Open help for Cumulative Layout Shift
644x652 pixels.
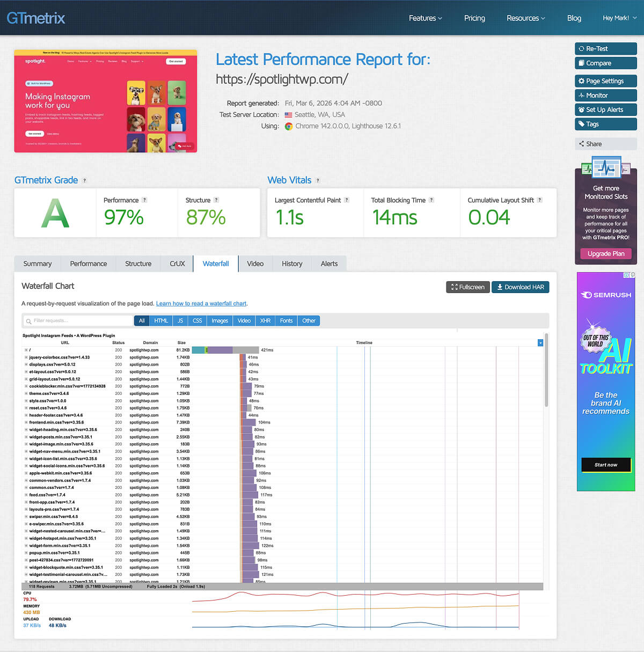pos(540,200)
